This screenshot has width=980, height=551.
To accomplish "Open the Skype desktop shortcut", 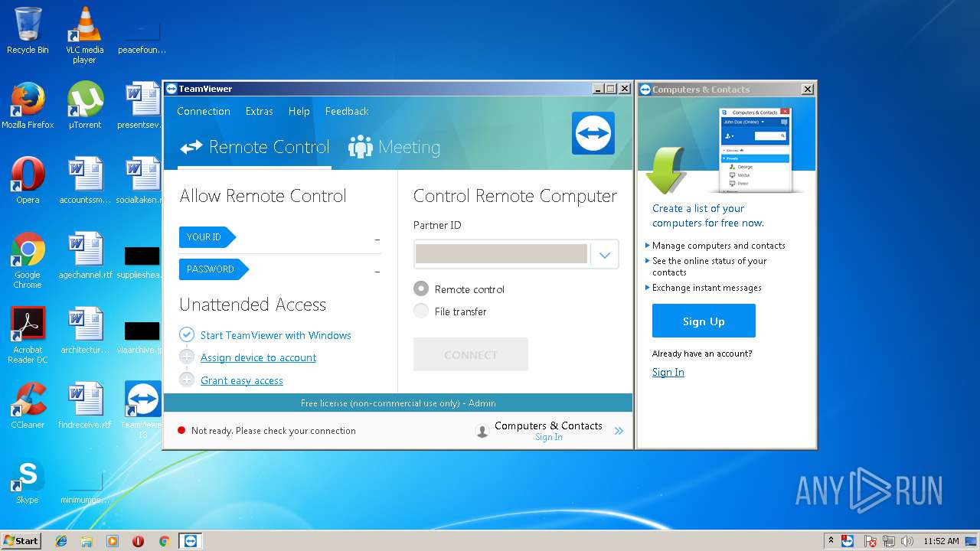I will (28, 481).
